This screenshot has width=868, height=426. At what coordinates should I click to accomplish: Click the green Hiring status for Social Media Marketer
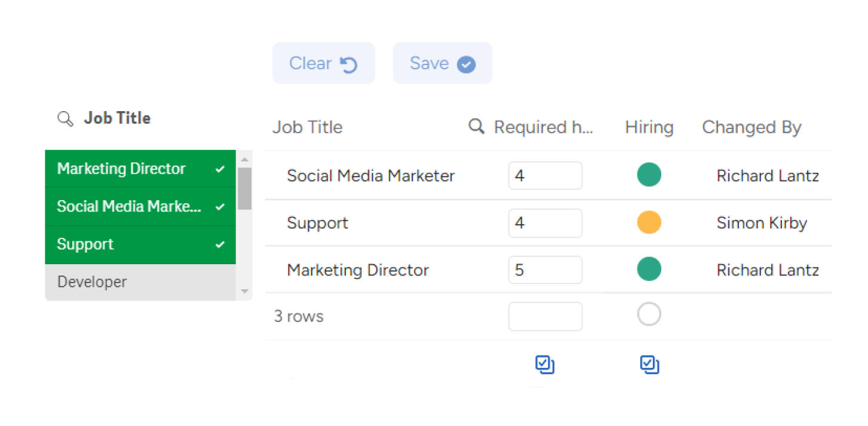tap(649, 175)
